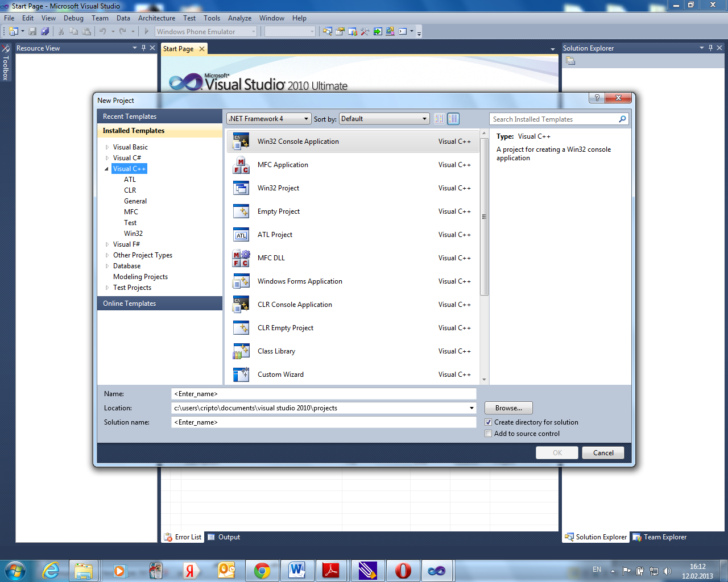728x582 pixels.
Task: Expand the Visual Basic tree node
Action: [107, 147]
